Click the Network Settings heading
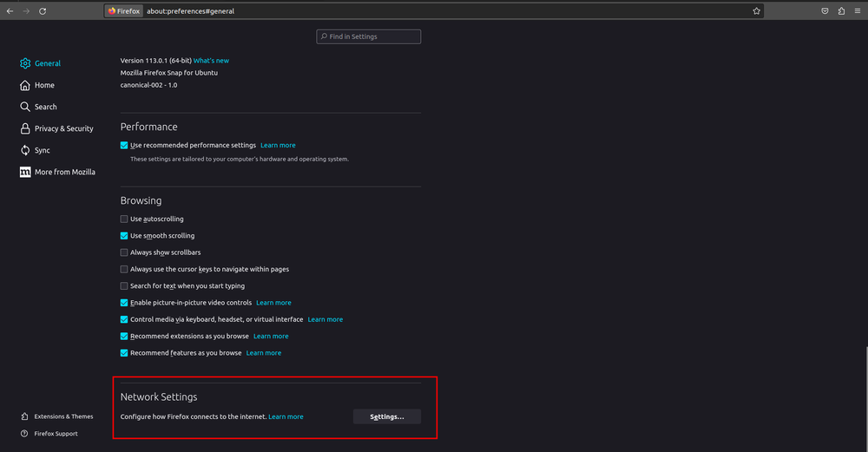 coord(159,397)
